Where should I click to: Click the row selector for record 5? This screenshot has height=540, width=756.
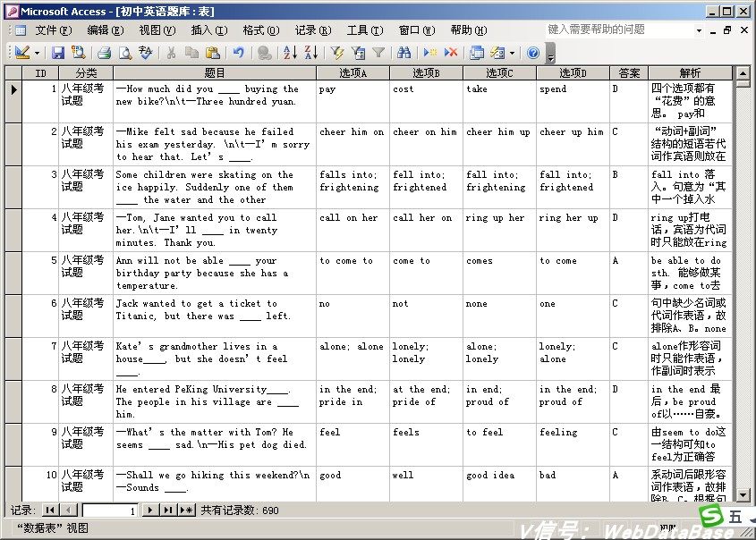pyautogui.click(x=13, y=273)
